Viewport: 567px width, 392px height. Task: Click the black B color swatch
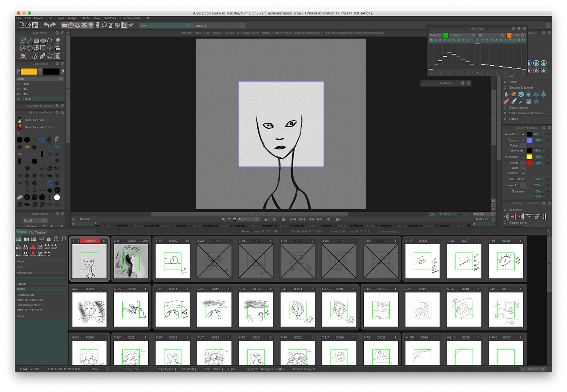[x=51, y=72]
